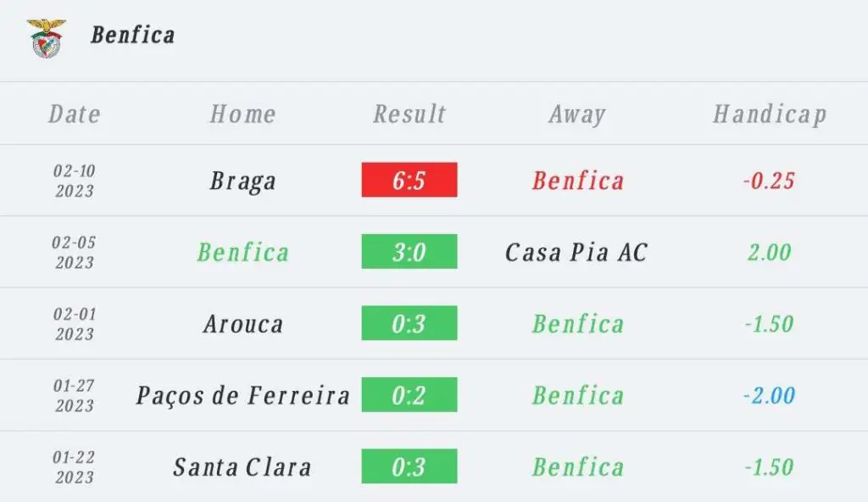Viewport: 868px width, 502px height.
Task: Click the Handicap column header
Action: (x=770, y=114)
